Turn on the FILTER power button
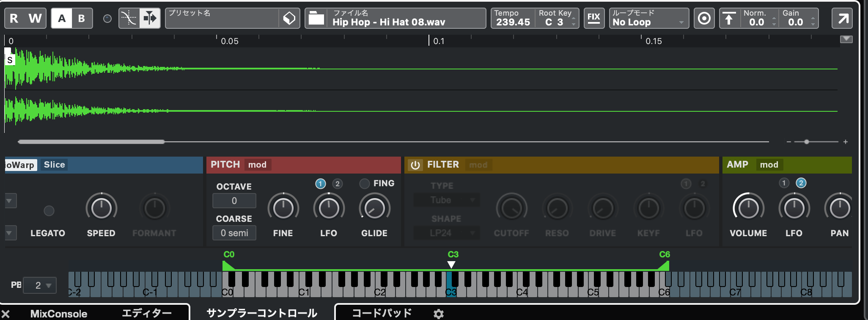Viewport: 868px width, 320px height. [x=415, y=165]
